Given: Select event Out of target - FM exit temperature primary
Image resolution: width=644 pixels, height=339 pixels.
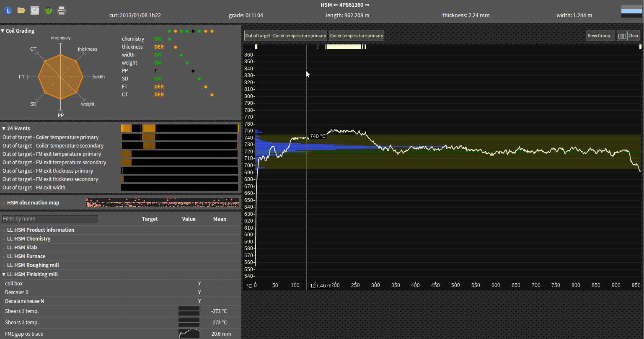Looking at the screenshot, I should click(x=120, y=154).
